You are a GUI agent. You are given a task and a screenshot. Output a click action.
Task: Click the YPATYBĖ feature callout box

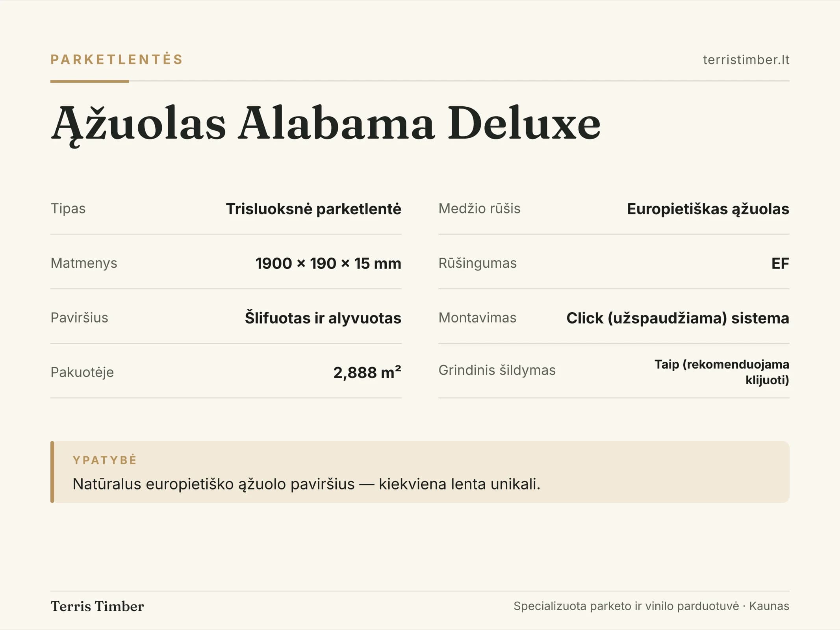(x=420, y=472)
